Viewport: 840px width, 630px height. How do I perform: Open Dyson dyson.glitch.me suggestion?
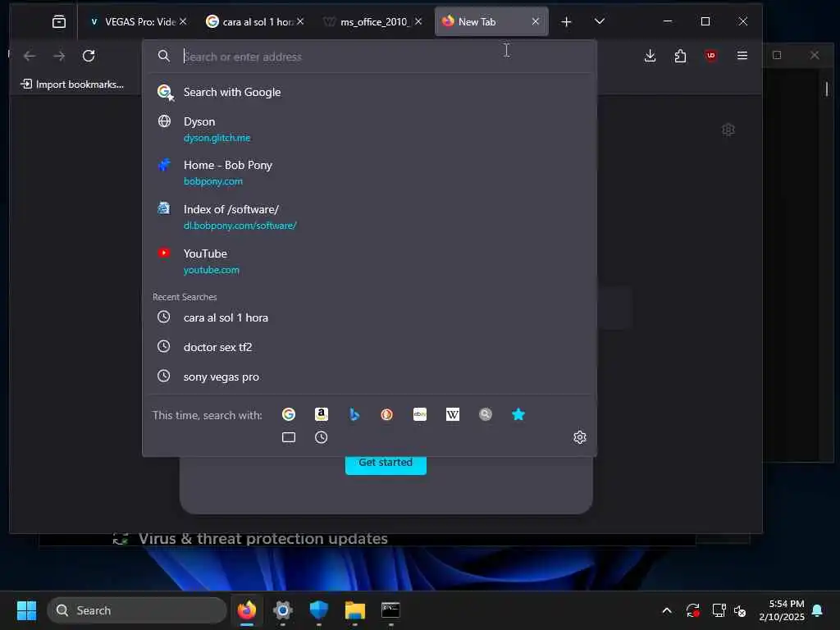pos(370,129)
